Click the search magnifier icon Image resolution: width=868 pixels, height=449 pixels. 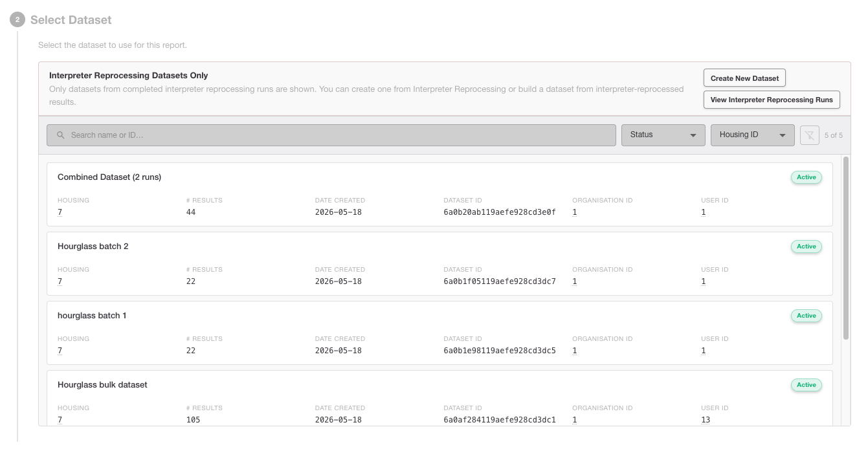[61, 135]
